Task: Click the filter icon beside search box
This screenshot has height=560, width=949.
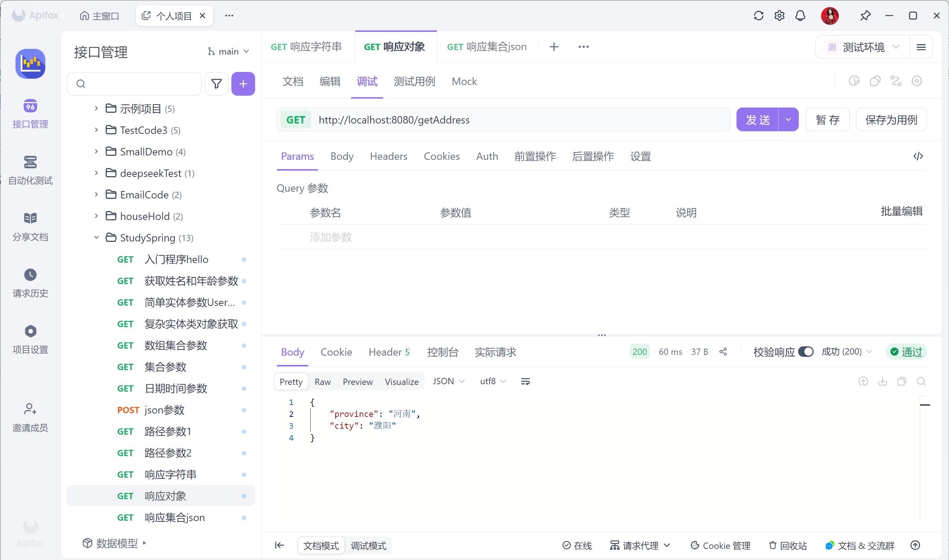Action: tap(216, 84)
